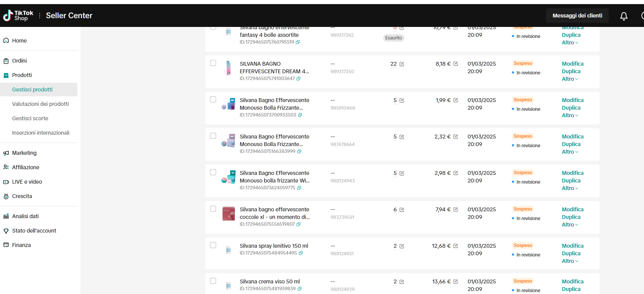
Task: Tick checkbox for product ID 1729465073700933503
Action: (x=213, y=99)
